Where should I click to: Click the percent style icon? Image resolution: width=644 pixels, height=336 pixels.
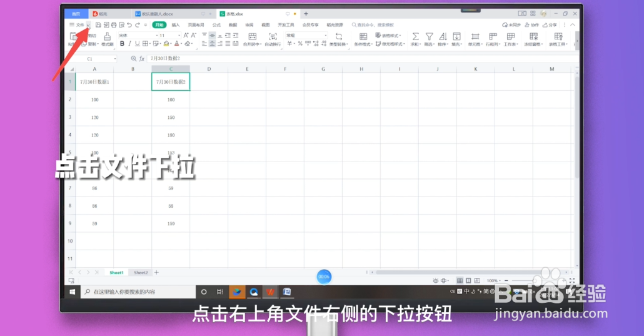point(300,44)
